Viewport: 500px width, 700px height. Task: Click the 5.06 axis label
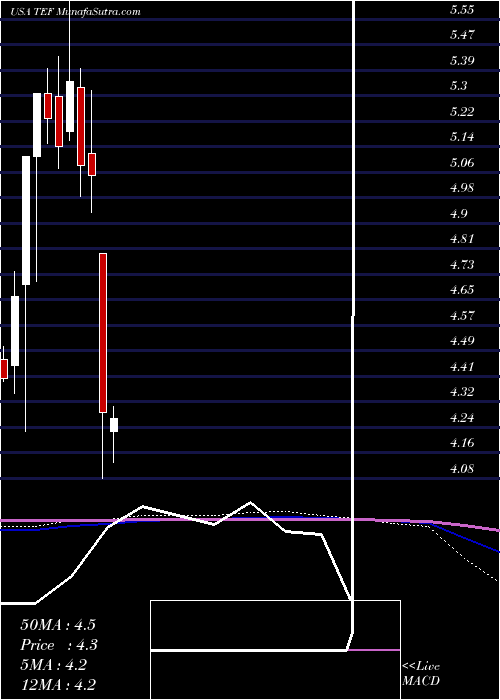[461, 162]
